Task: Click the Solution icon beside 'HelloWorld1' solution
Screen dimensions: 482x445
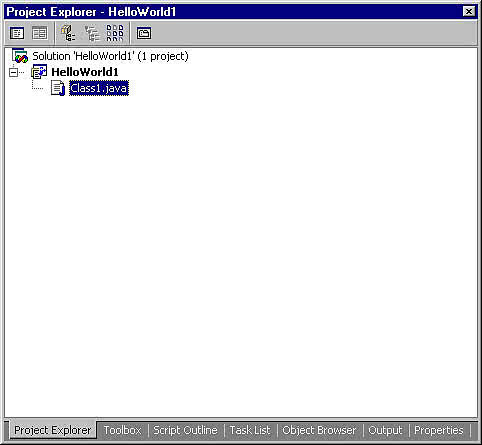Action: pos(20,56)
